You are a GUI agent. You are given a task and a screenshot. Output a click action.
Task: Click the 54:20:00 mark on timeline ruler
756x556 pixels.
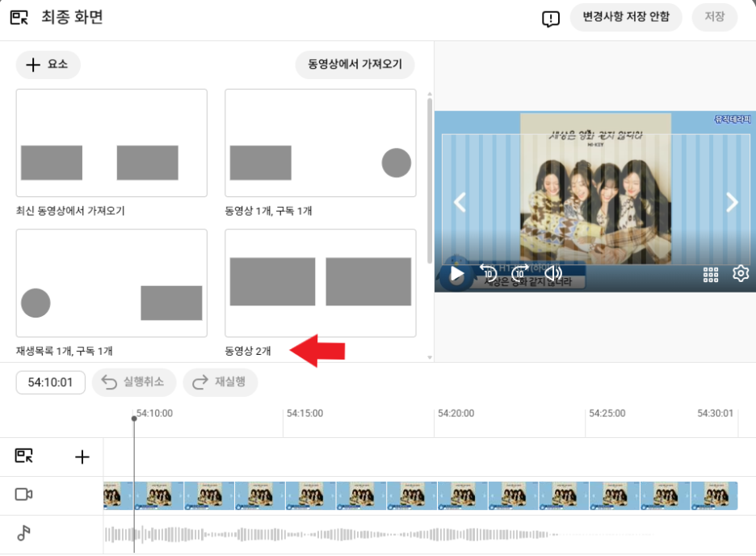(x=456, y=413)
